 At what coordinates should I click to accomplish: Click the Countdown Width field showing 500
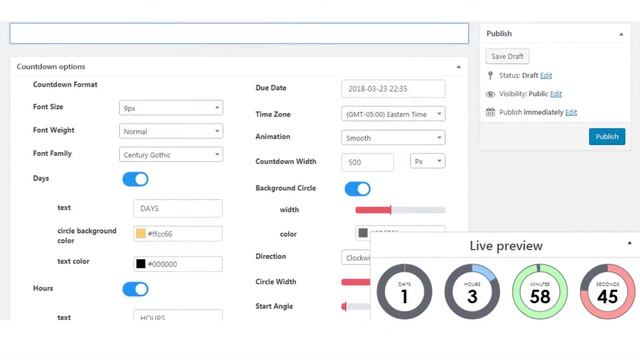point(367,162)
